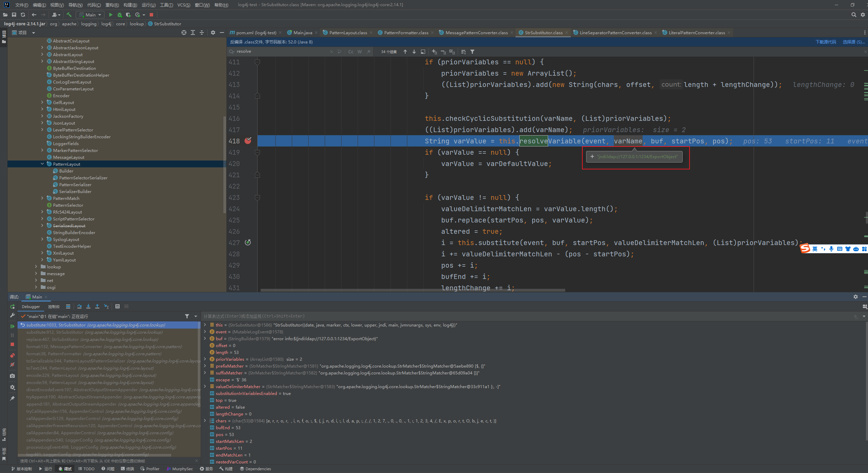868x473 pixels.
Task: Expand the AbstractJacksonLayout tree node
Action: click(x=42, y=48)
